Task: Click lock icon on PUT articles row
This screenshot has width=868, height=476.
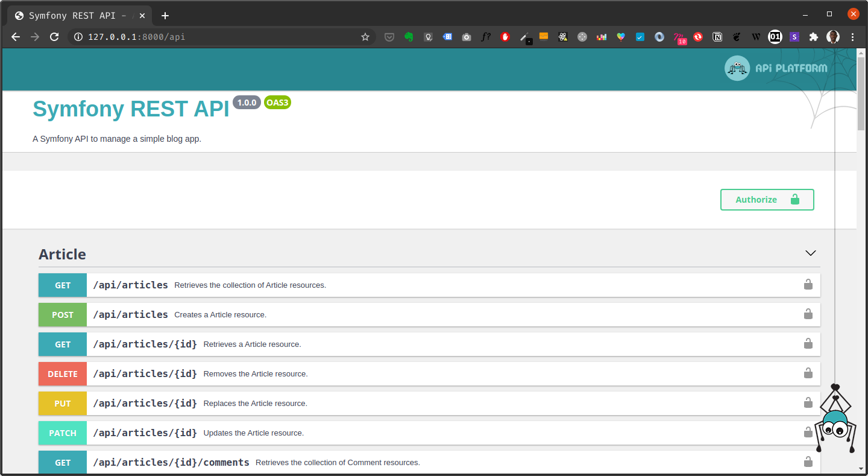Action: coord(808,403)
